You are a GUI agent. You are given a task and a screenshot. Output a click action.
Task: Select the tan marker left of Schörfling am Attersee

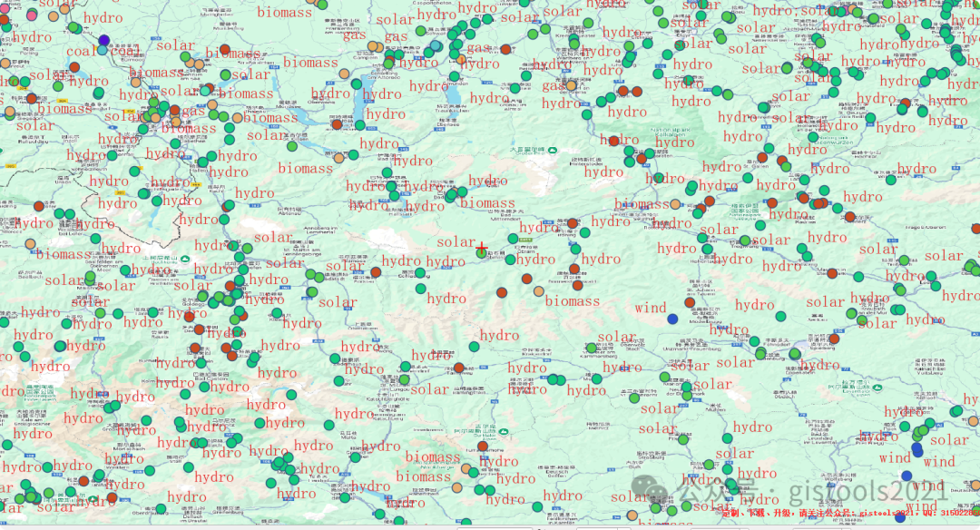click(x=344, y=74)
